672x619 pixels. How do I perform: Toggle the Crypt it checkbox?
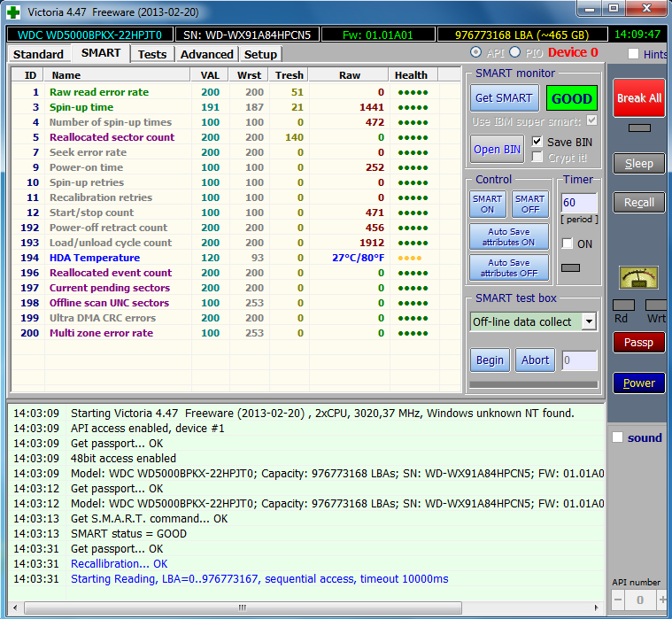pos(537,157)
